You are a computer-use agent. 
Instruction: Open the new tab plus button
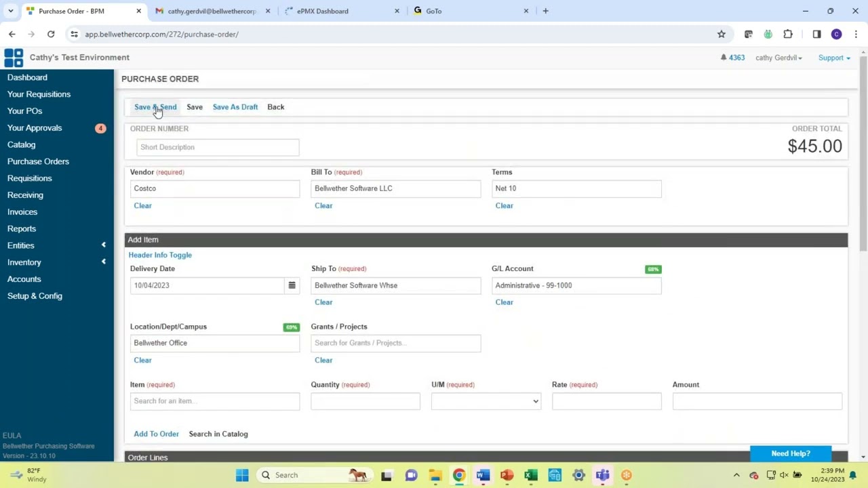[545, 11]
